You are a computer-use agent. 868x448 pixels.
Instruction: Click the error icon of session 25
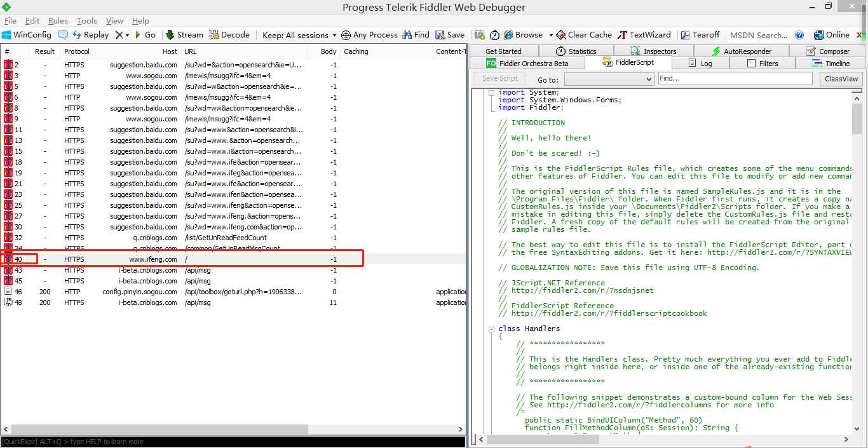[x=8, y=205]
